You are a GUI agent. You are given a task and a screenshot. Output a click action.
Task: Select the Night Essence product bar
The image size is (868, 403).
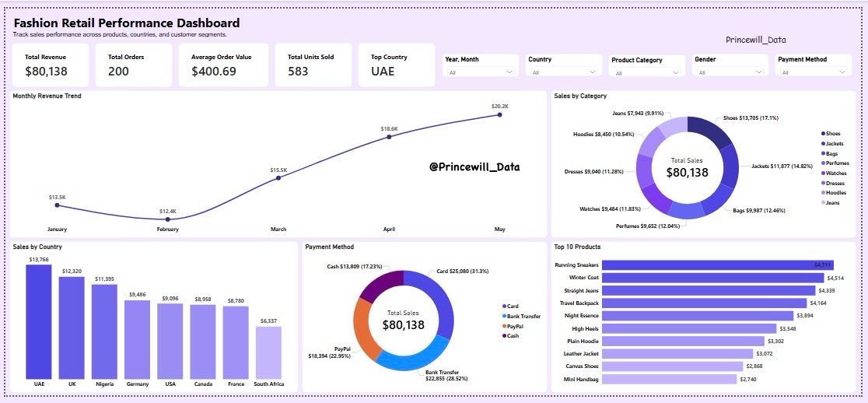[x=698, y=316]
